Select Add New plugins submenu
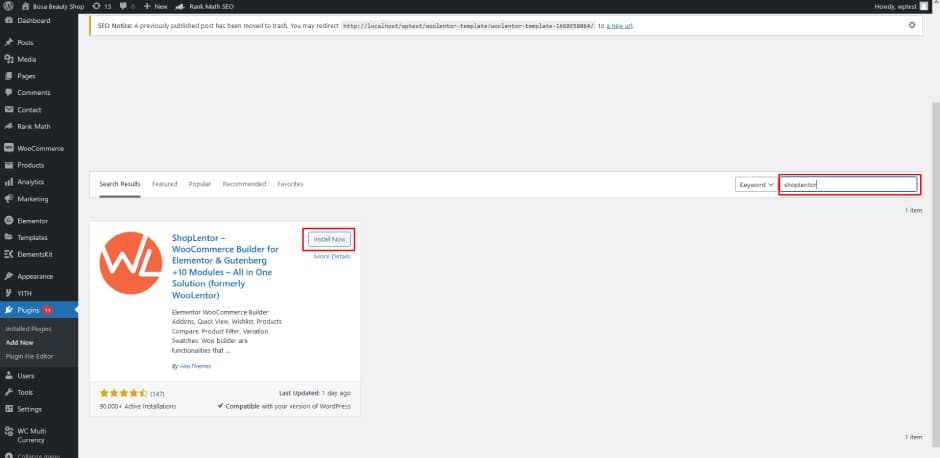The width and height of the screenshot is (940, 458). pos(19,342)
